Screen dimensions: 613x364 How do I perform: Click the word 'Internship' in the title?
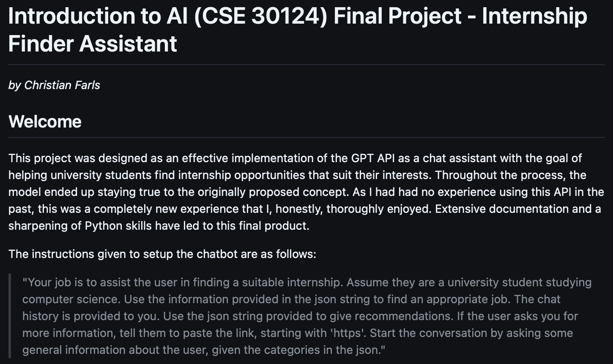coord(534,16)
